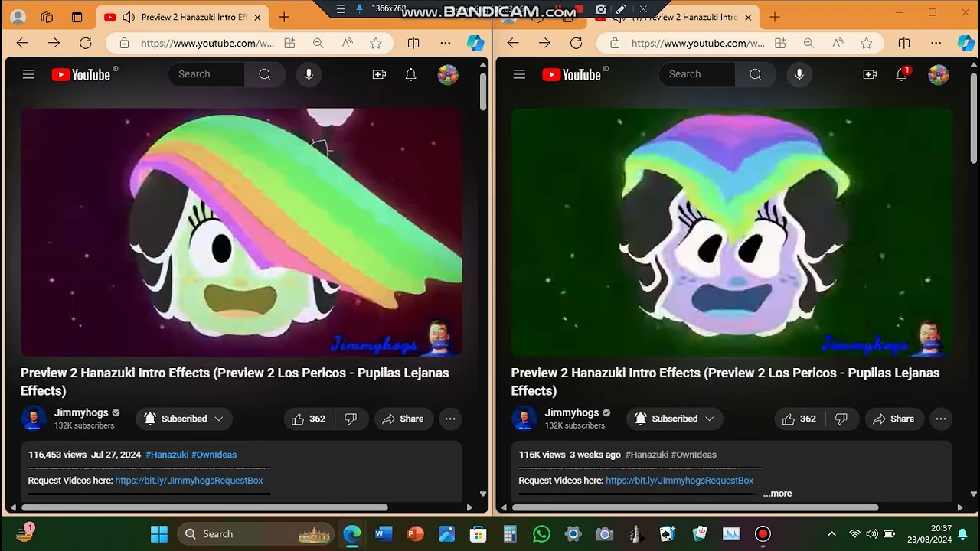Open settings and more in left browser
This screenshot has height=551, width=980.
(x=446, y=44)
